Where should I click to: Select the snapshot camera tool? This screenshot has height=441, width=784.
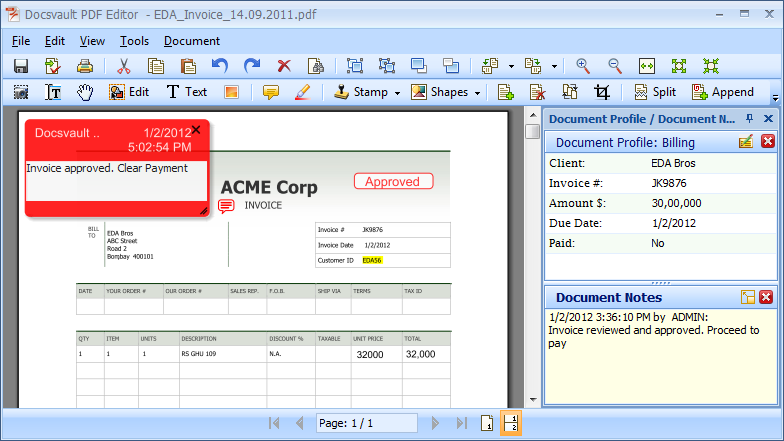pos(20,92)
